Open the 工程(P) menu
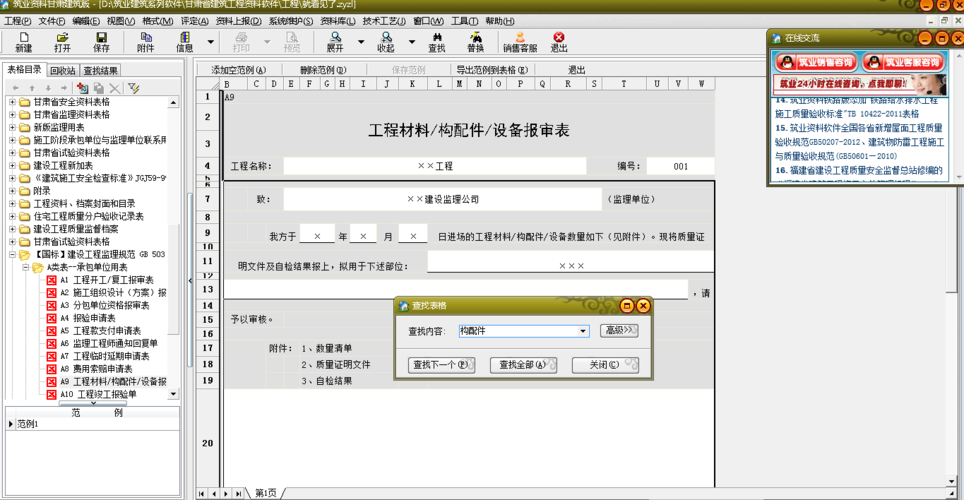 coord(17,21)
